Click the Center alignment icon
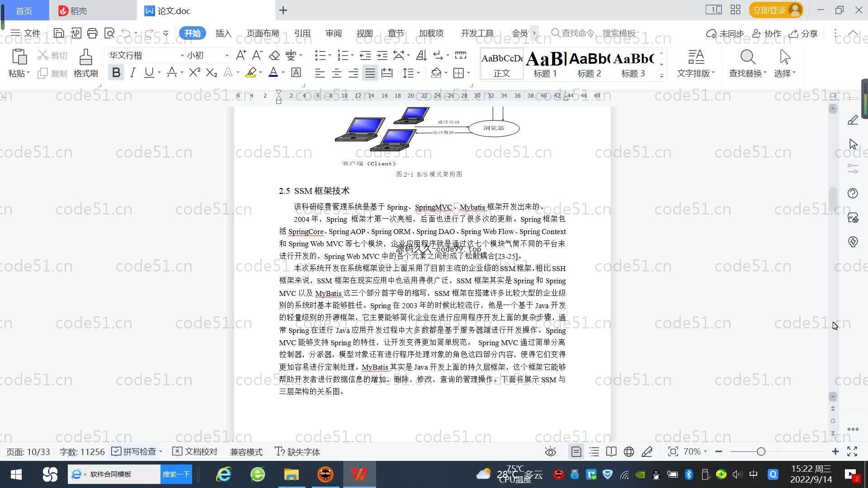868x488 pixels. coord(337,73)
